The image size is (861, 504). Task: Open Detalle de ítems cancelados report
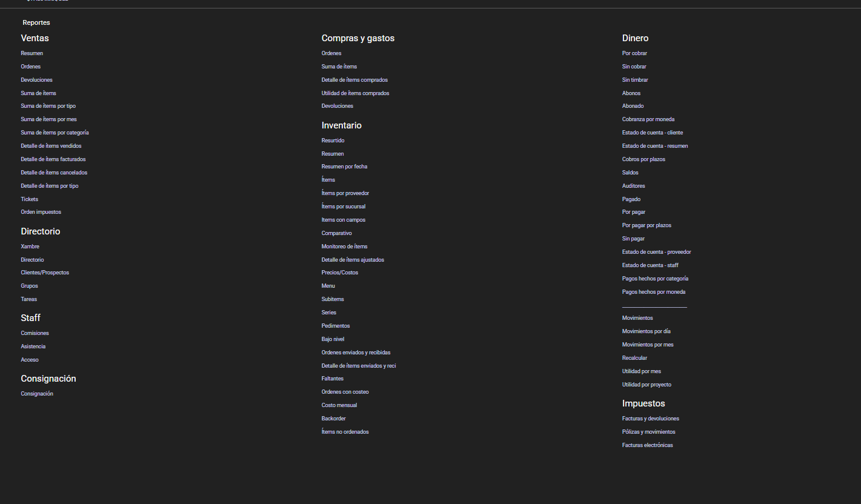click(54, 173)
